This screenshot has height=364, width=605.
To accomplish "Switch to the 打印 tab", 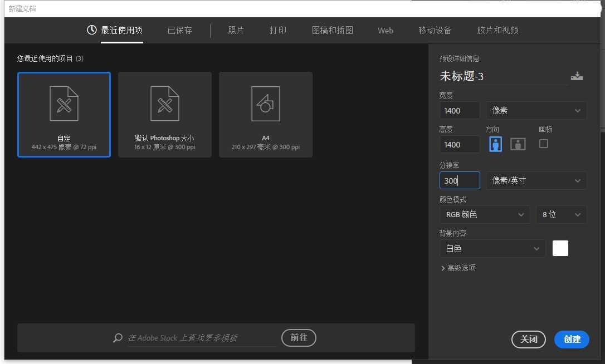I will pos(277,31).
